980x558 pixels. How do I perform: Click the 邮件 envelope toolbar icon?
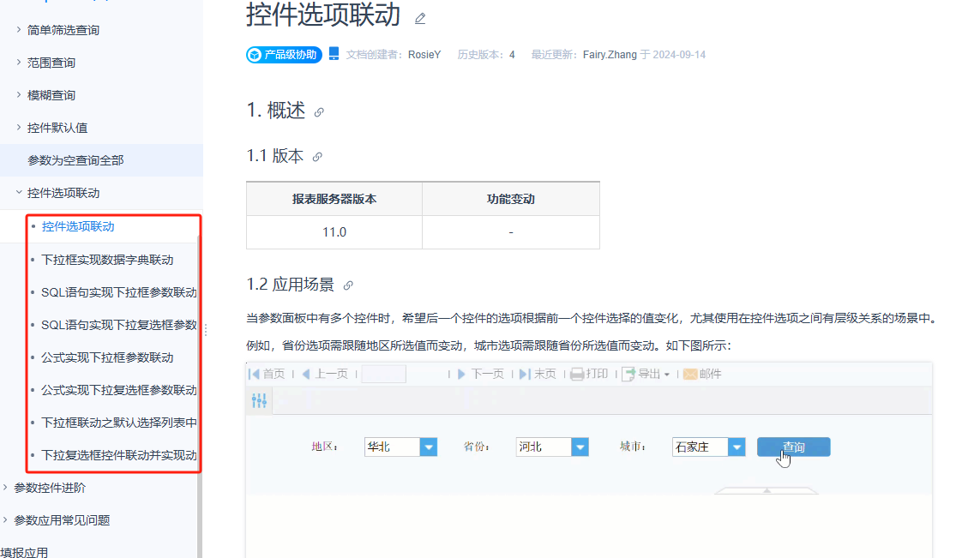click(690, 374)
